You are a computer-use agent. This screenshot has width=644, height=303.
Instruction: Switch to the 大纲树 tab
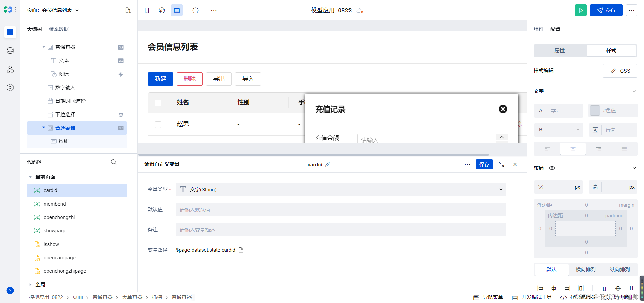[34, 29]
